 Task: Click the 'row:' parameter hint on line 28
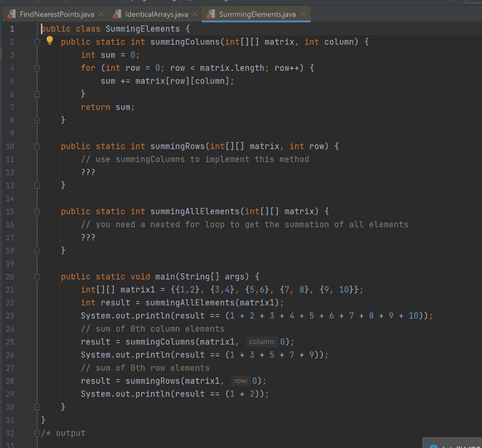[x=241, y=381]
